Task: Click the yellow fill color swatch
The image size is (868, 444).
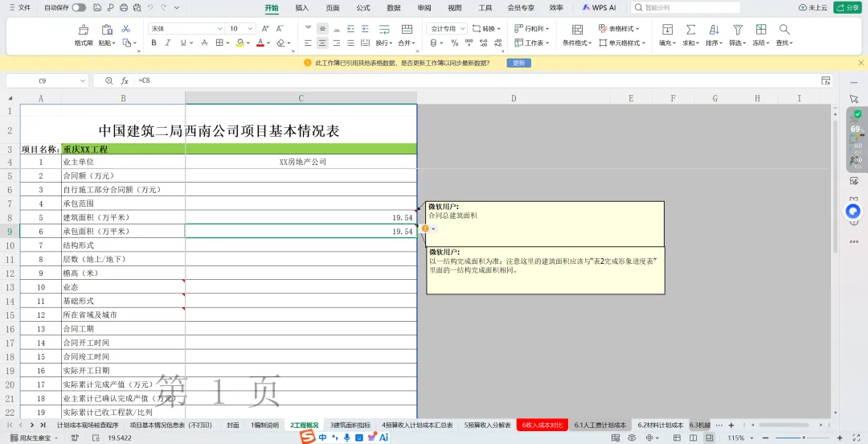Action: click(240, 43)
